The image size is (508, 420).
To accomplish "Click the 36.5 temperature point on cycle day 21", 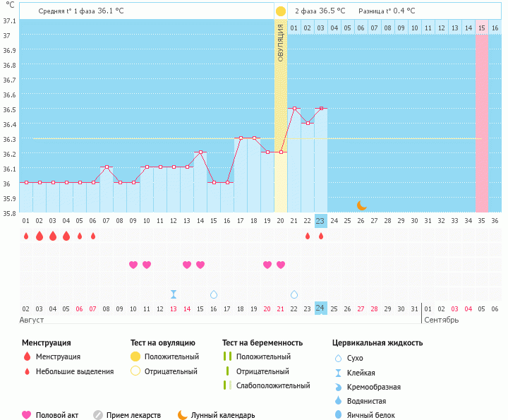I will pos(294,109).
